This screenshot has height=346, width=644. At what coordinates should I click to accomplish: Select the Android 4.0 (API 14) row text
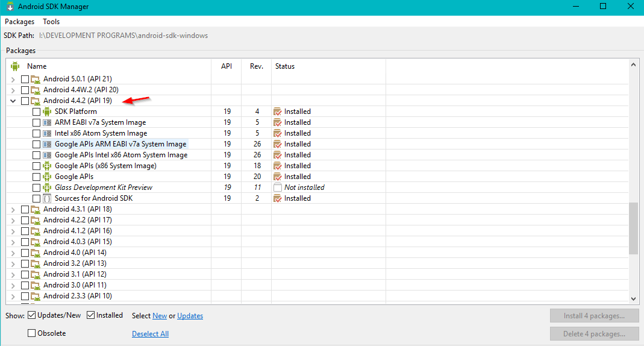75,253
